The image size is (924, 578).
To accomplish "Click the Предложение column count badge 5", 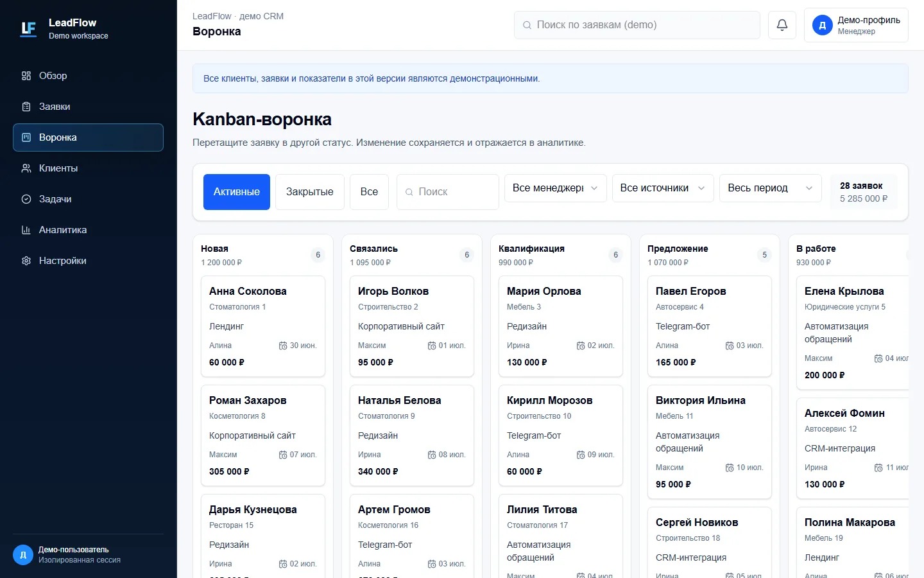I will (764, 255).
